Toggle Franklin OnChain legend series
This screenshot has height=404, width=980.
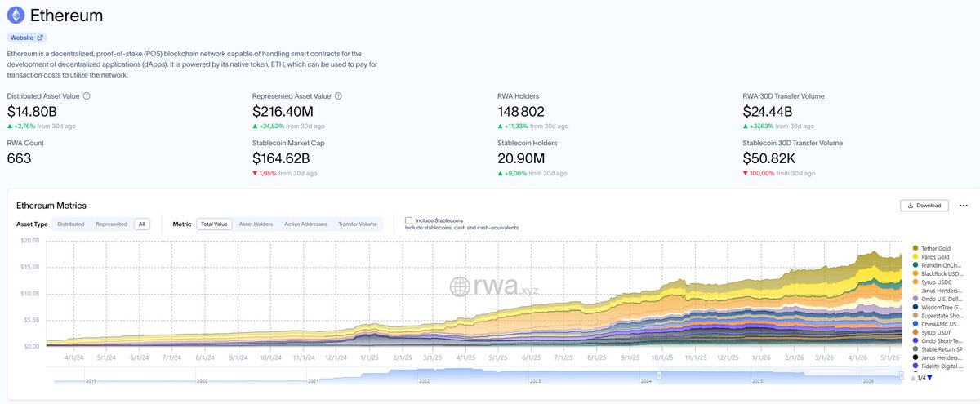938,265
